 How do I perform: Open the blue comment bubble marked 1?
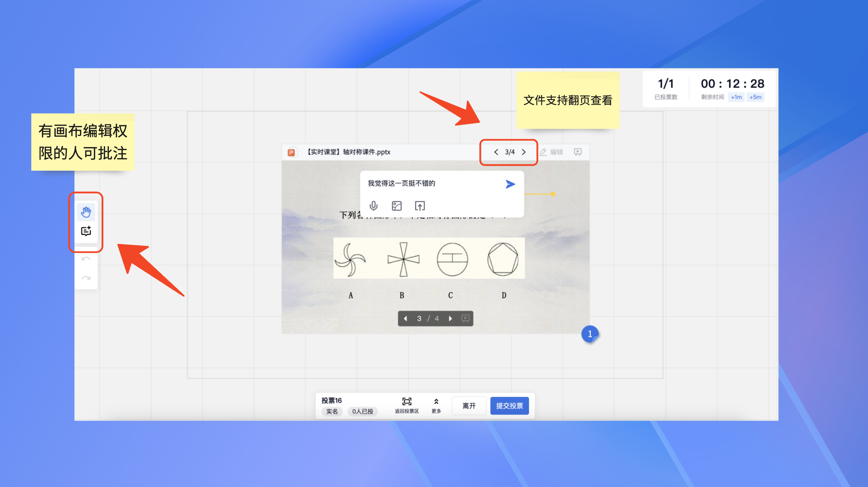click(x=590, y=334)
